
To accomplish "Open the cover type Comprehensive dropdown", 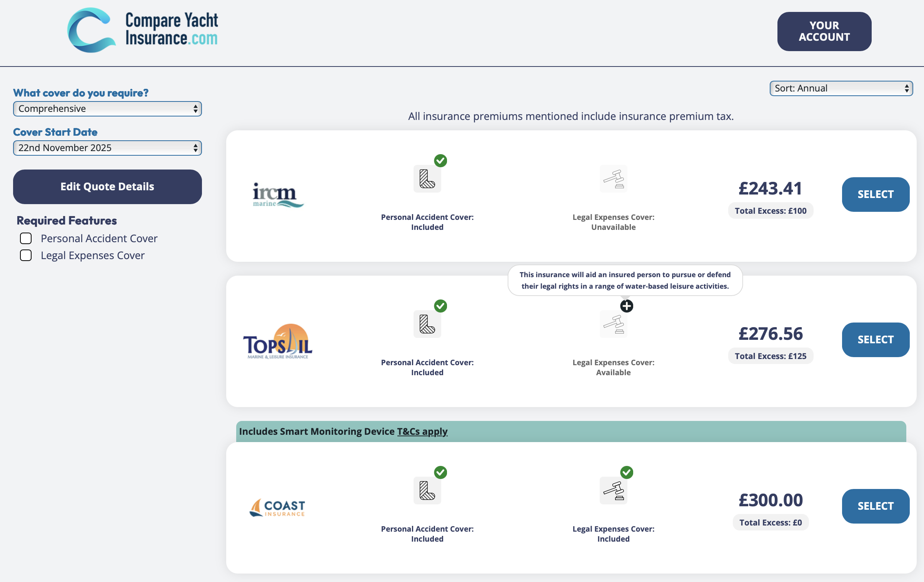I will tap(107, 109).
